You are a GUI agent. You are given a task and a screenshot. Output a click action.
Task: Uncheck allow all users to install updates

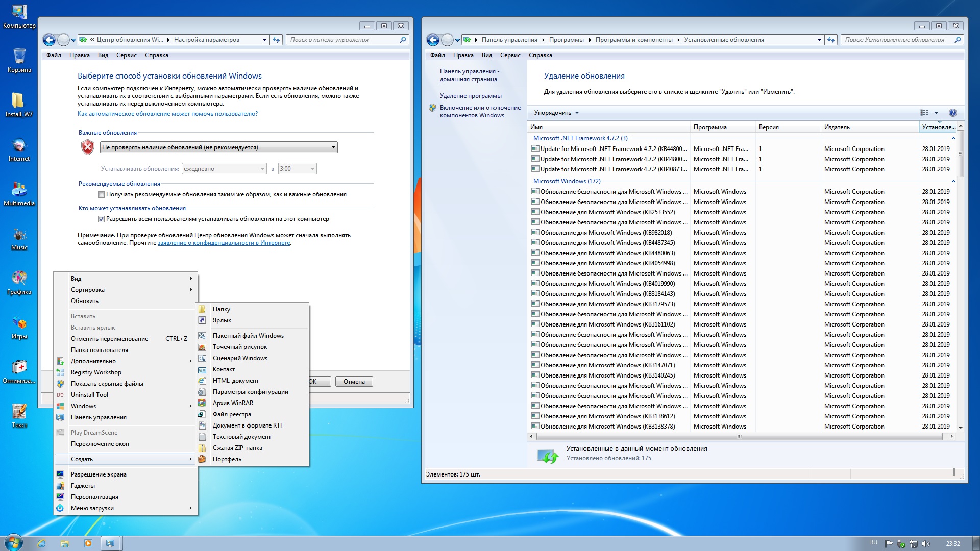(101, 219)
